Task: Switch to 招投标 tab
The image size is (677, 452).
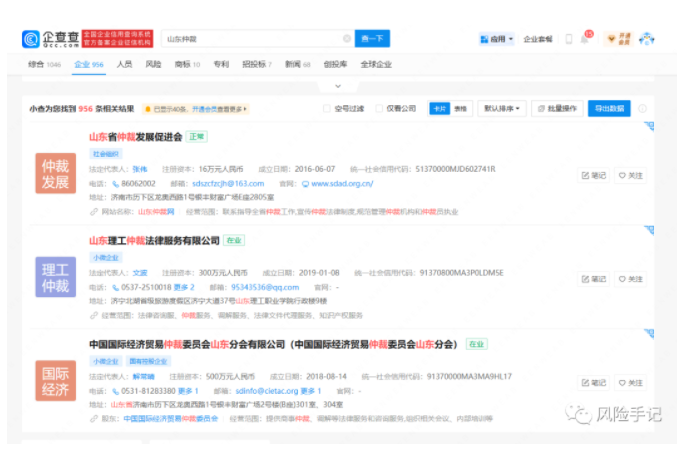Action: 257,64
